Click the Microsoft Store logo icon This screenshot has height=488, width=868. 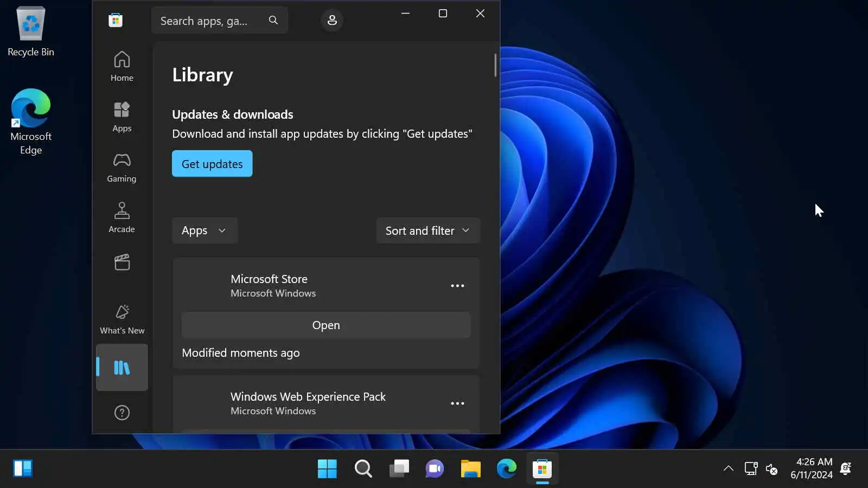[116, 21]
